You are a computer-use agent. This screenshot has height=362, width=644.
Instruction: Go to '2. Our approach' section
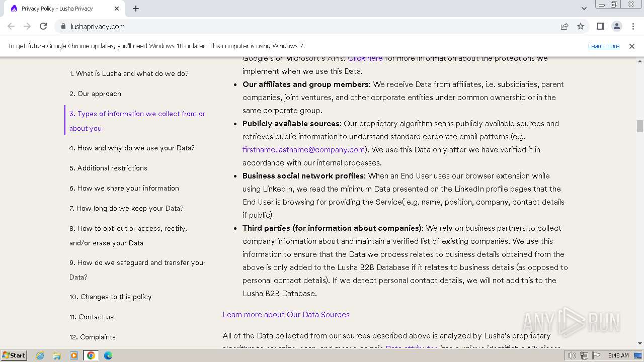[95, 94]
